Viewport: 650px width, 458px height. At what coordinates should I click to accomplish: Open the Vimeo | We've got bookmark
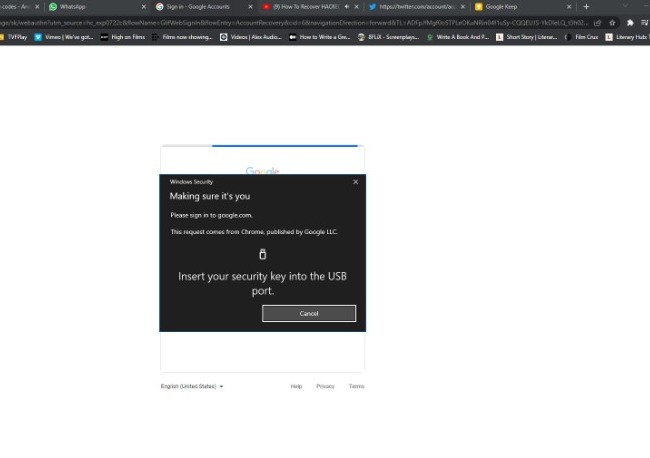[x=64, y=37]
